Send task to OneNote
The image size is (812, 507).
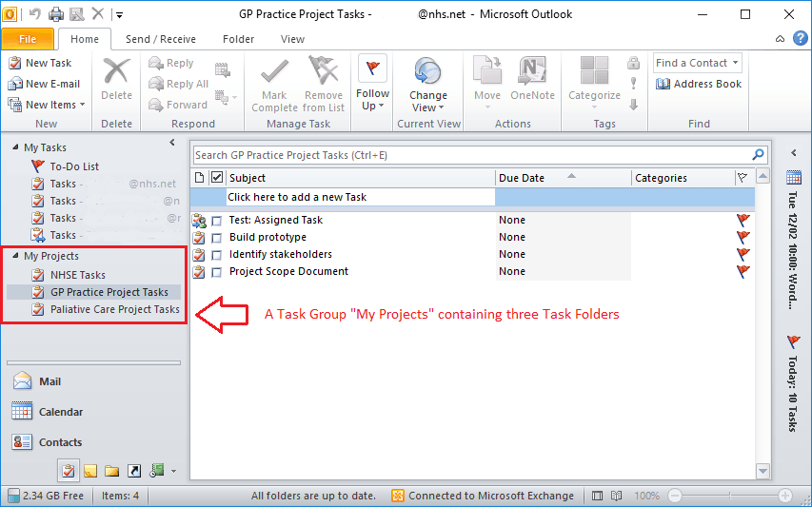tap(532, 79)
